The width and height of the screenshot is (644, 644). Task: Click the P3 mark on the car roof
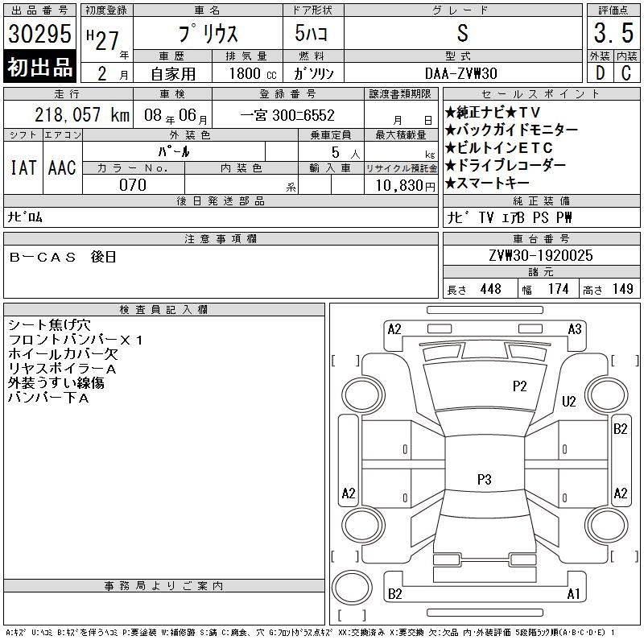point(484,480)
